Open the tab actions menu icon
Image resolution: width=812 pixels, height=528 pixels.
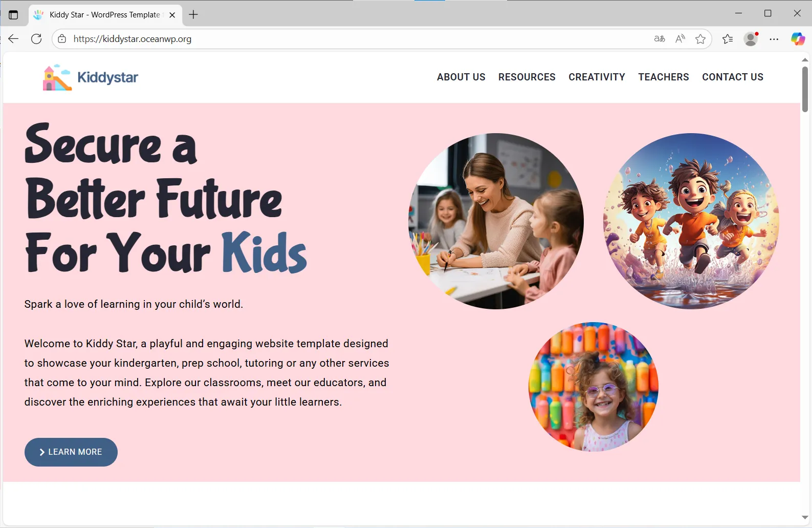click(x=13, y=15)
